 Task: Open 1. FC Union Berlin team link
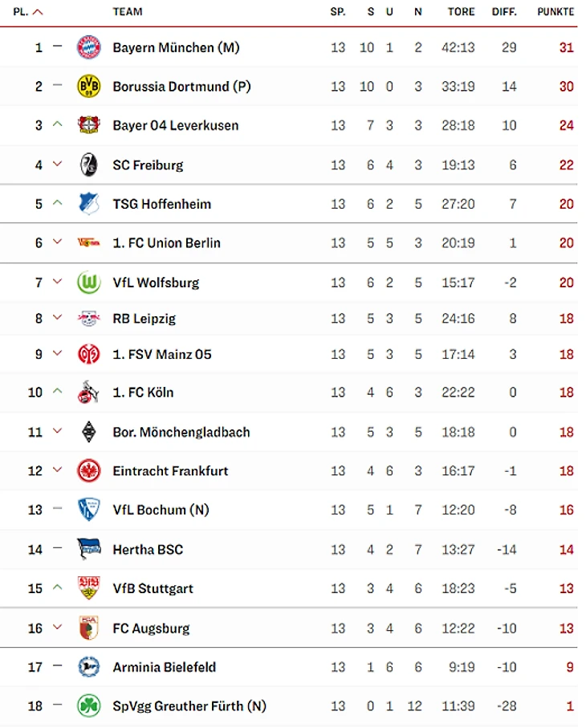166,242
